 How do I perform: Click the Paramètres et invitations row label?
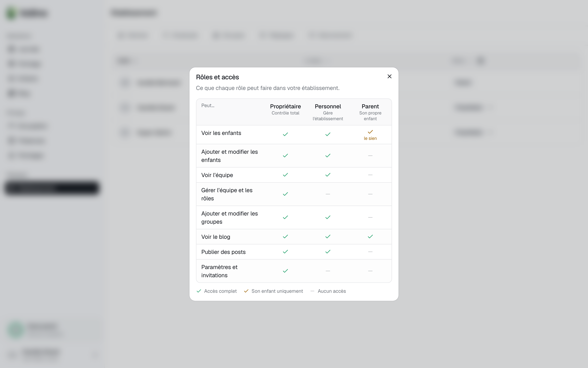tap(219, 271)
